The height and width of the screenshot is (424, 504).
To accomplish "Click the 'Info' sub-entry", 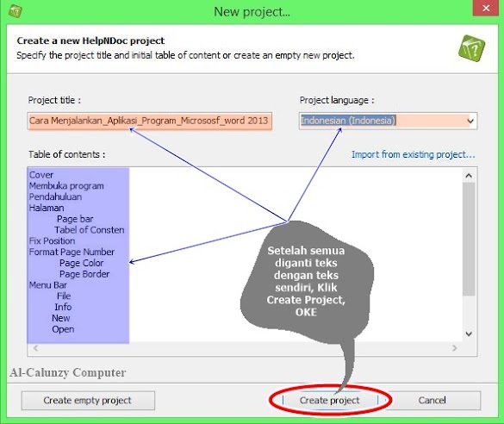I will tap(63, 307).
